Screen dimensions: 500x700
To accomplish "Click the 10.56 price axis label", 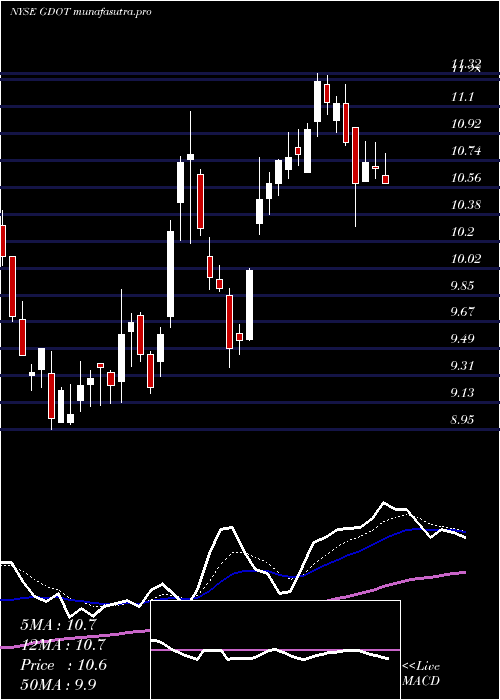I will coord(466,178).
